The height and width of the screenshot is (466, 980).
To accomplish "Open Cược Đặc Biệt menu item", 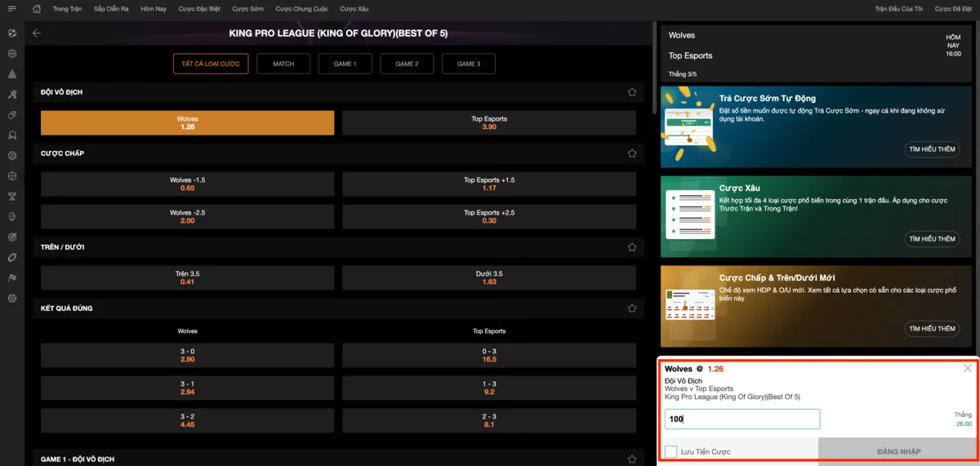I will [x=199, y=9].
